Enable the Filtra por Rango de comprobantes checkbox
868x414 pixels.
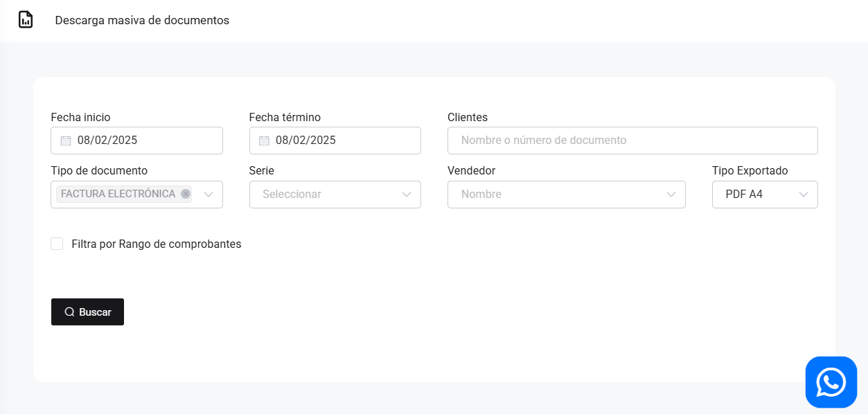point(57,244)
